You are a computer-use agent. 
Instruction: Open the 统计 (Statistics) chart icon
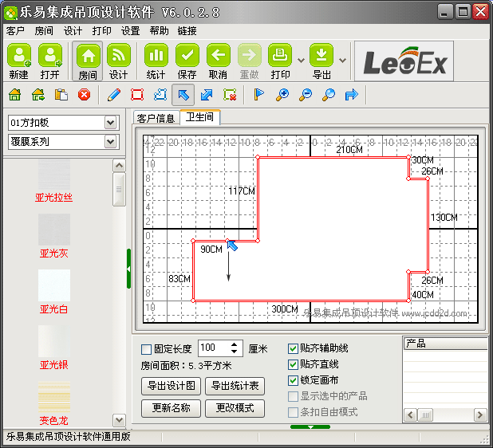(x=156, y=61)
